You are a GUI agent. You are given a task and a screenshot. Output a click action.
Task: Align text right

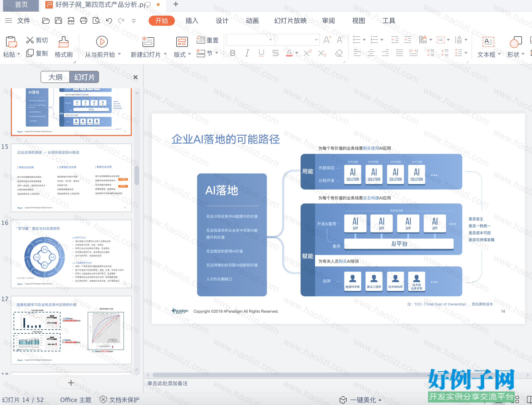385,53
